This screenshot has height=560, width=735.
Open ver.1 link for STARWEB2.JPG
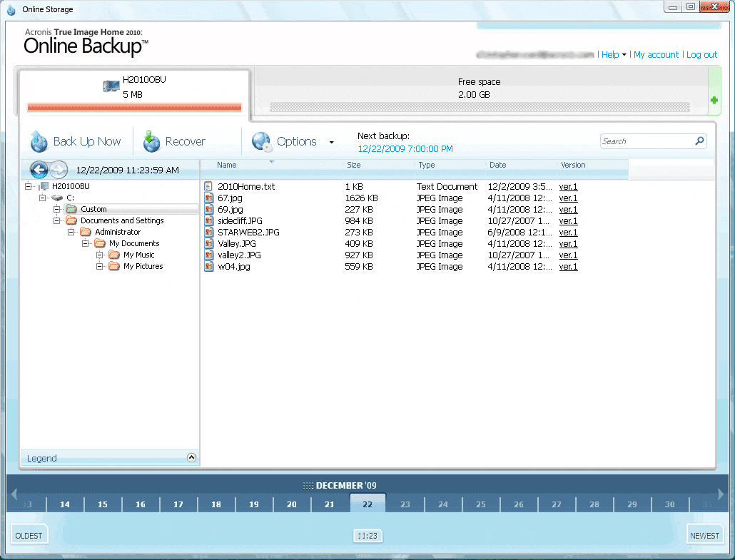tap(568, 233)
